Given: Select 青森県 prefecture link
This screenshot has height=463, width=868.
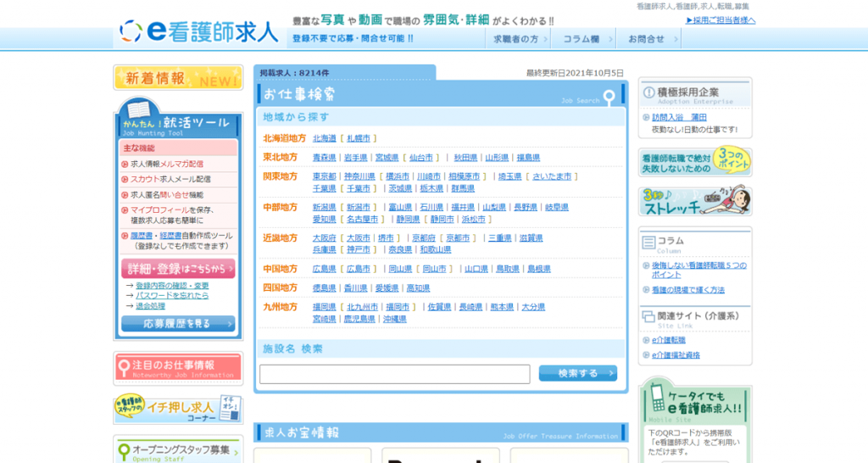Looking at the screenshot, I should (325, 158).
